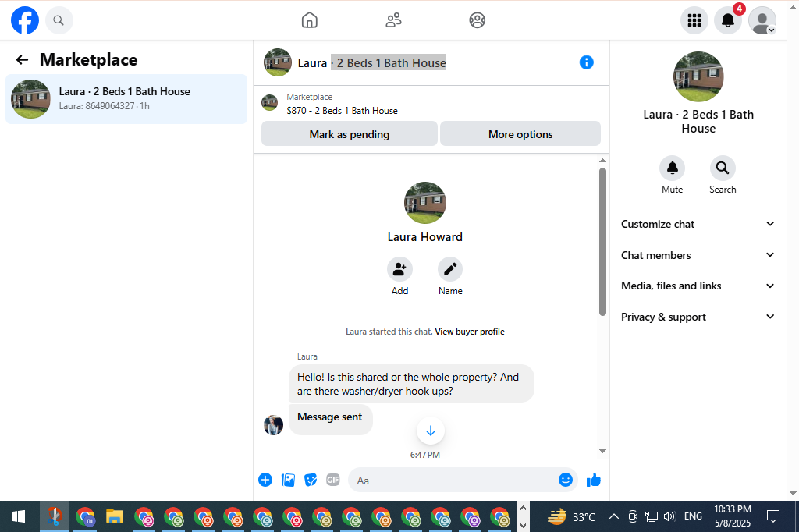Click Laura's message about washer/dryer hook ups
Viewport: 799px width, 532px height.
(x=411, y=384)
